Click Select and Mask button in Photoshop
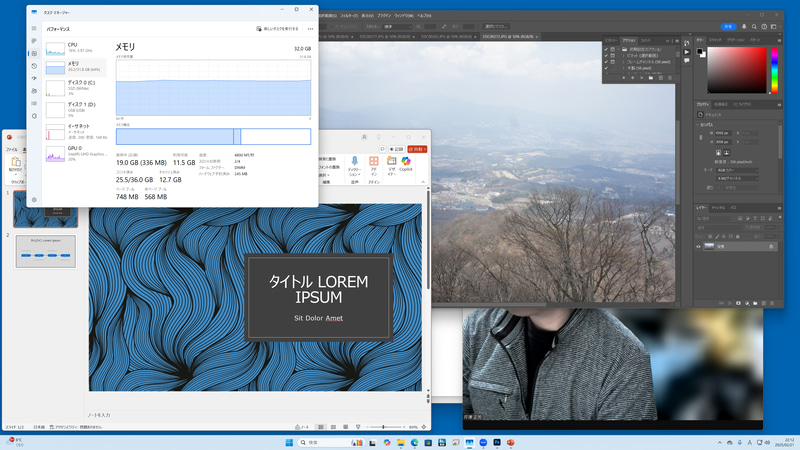 (496, 27)
